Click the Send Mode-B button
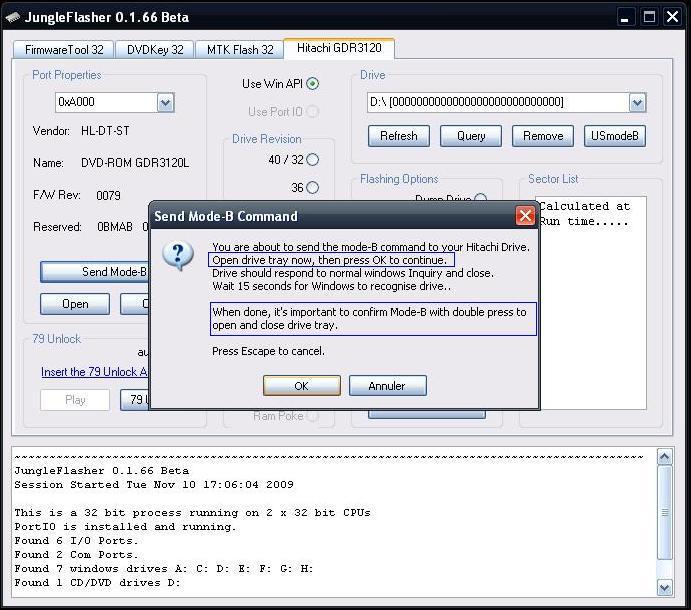Image resolution: width=691 pixels, height=610 pixels. [x=95, y=272]
